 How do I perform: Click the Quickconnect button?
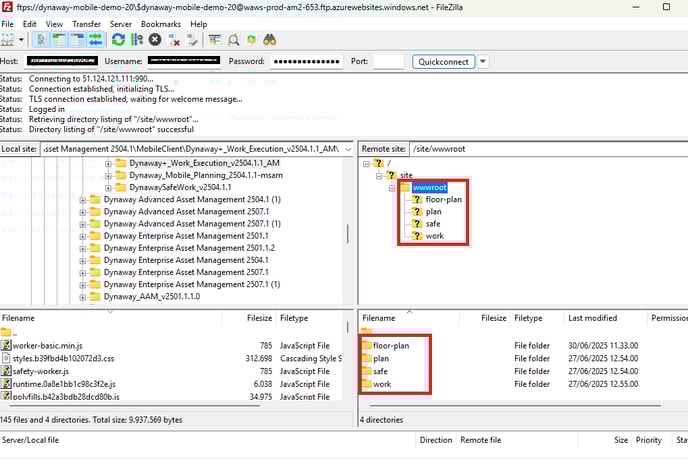tap(443, 61)
